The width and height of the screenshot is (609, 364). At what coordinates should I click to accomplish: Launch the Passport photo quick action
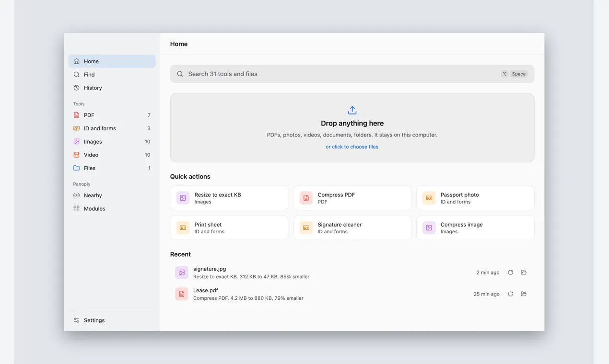tap(475, 198)
